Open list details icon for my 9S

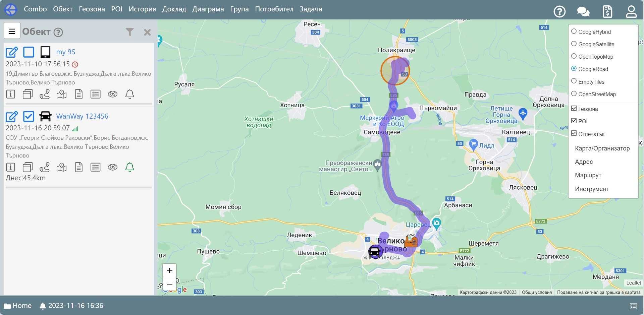pyautogui.click(x=96, y=94)
